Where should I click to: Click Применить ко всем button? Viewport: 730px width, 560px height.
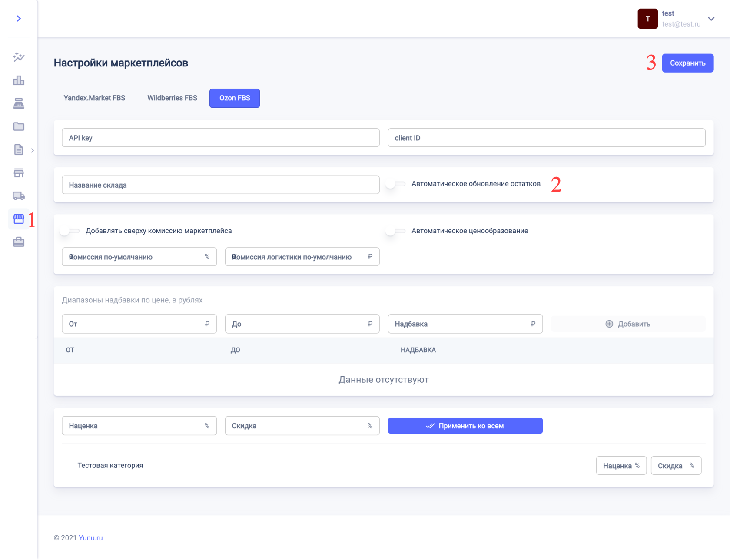pos(465,426)
